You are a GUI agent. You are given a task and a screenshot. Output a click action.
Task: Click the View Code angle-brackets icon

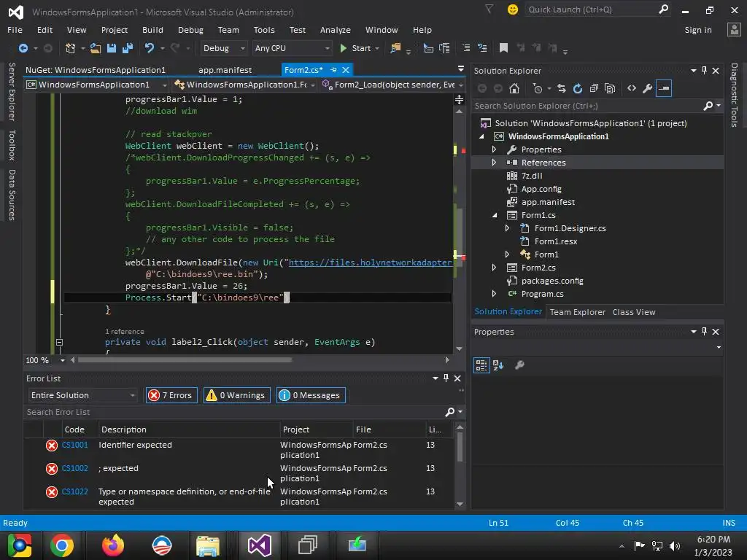pos(632,88)
